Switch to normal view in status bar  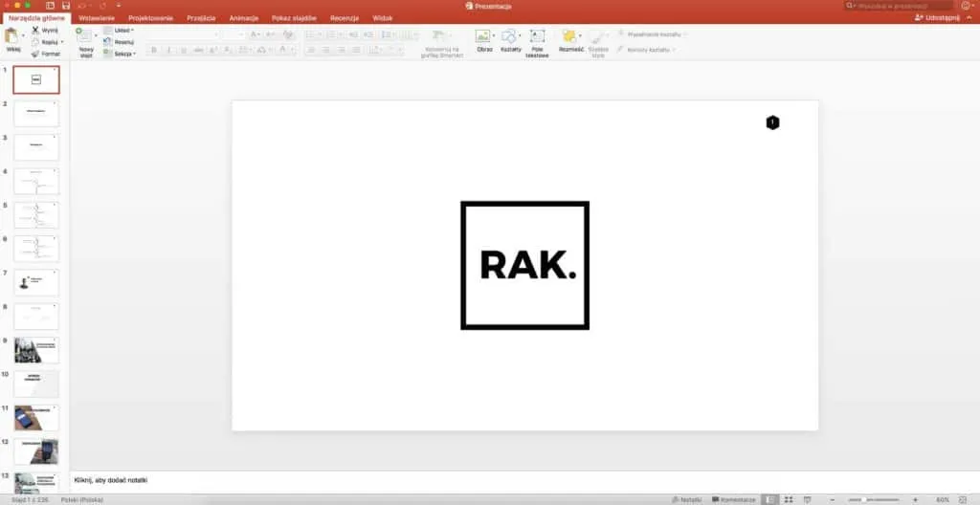click(772, 500)
